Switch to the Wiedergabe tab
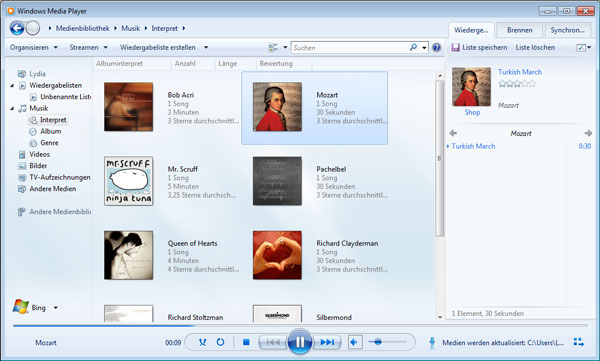The height and width of the screenshot is (361, 600). [471, 30]
